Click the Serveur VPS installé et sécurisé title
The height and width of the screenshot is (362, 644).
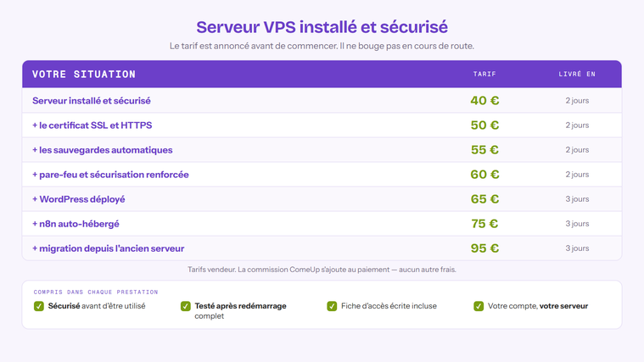(322, 27)
